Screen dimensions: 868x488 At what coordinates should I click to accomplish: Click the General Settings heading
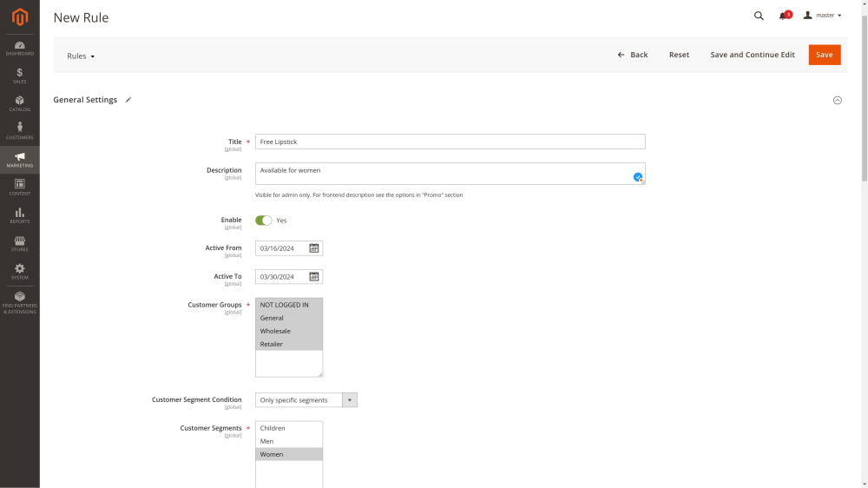pyautogui.click(x=85, y=100)
